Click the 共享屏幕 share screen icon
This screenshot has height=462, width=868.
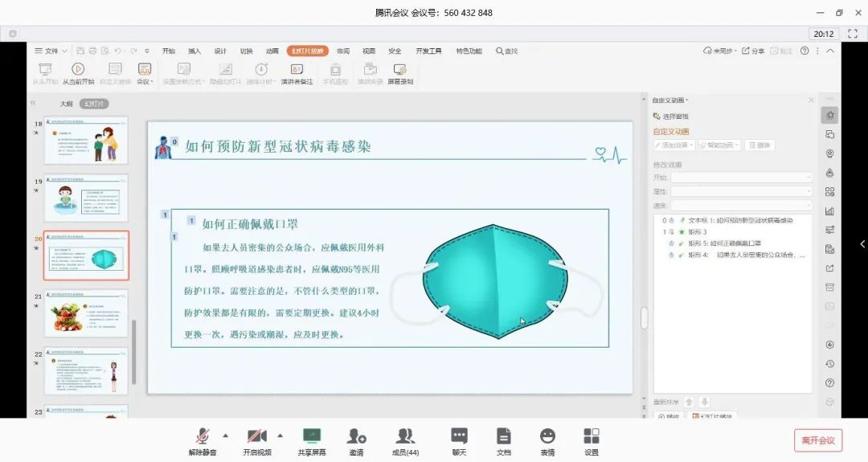pos(312,437)
